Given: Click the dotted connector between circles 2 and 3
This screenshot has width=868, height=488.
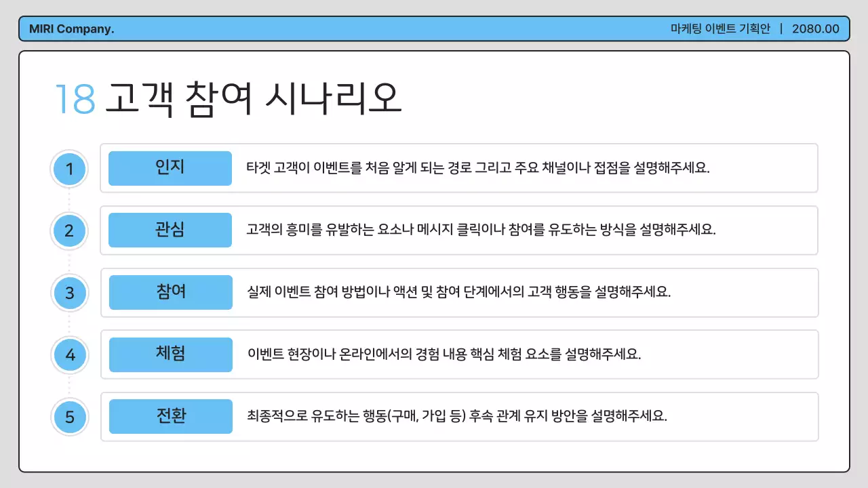Looking at the screenshot, I should pos(69,262).
